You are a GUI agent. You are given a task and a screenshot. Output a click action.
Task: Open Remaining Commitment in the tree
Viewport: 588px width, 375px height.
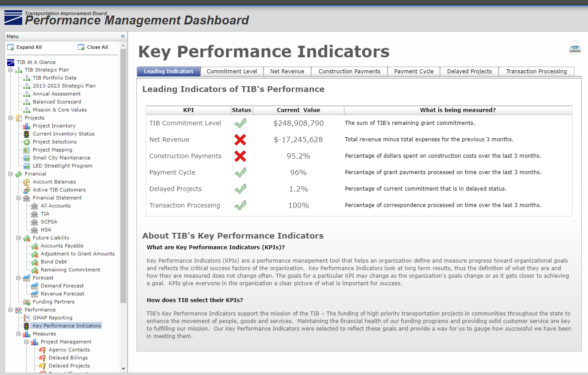click(71, 270)
